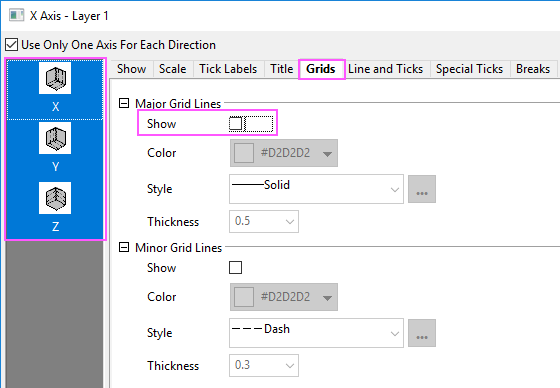This screenshot has height=388, width=560.
Task: Select the Z axis icon in side panel
Action: tap(55, 198)
